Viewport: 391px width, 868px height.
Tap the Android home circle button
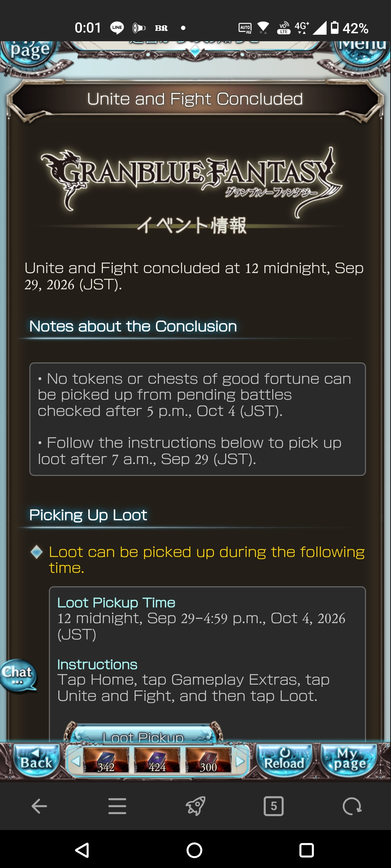point(194,850)
